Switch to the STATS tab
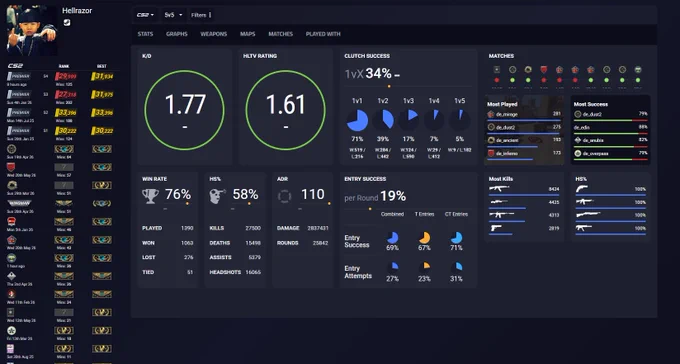Viewport: 680px width, 364px height. 145,34
